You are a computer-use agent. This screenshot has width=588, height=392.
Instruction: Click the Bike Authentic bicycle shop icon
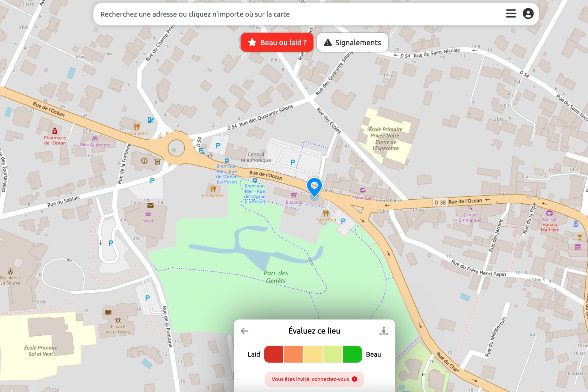[x=95, y=138]
